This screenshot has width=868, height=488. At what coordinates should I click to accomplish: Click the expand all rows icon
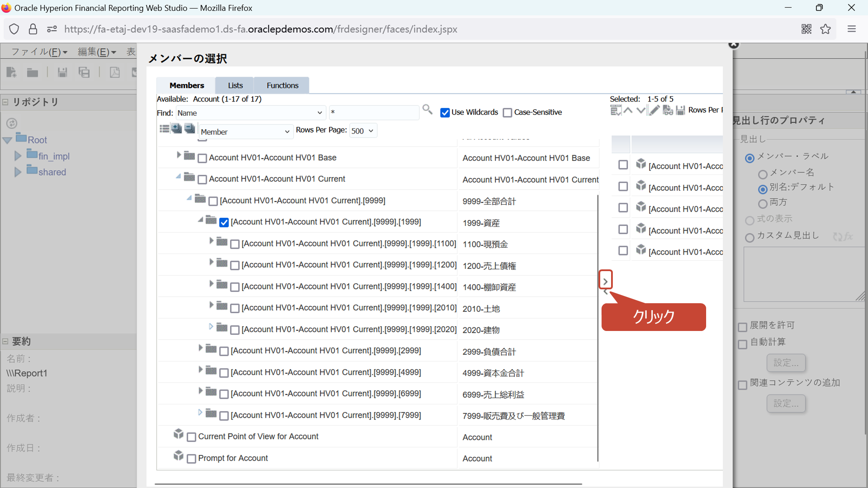(177, 128)
